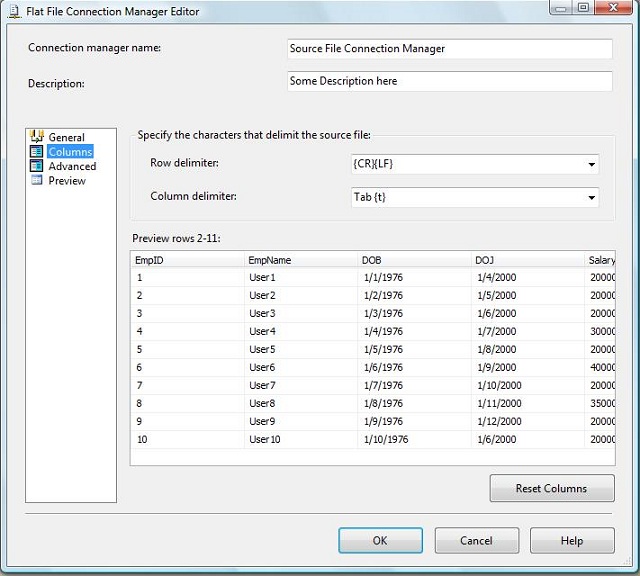Confirm with the OK button

click(x=380, y=541)
